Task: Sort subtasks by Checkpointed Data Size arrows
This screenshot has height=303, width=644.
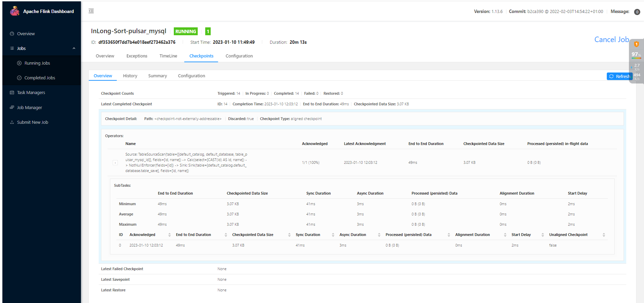Action: pyautogui.click(x=289, y=235)
